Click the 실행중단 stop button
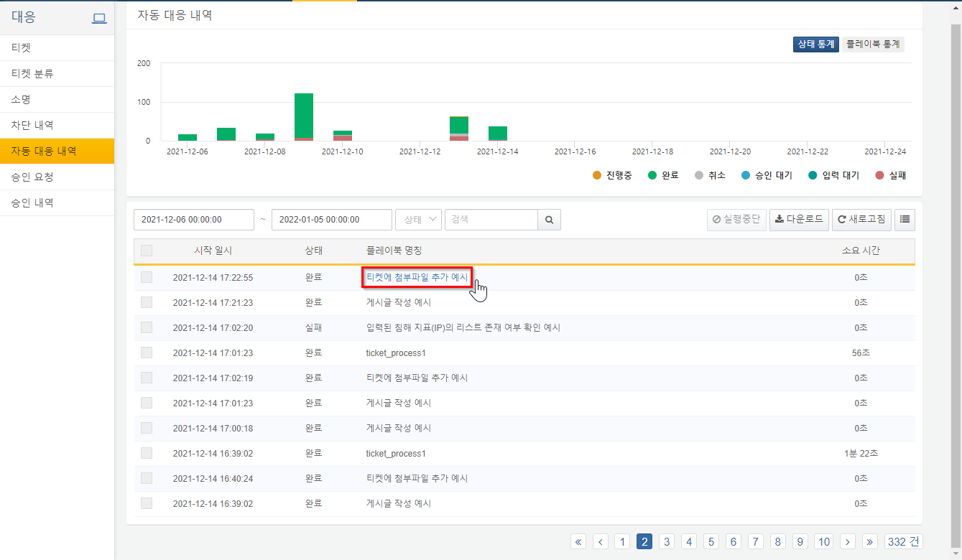Image resolution: width=962 pixels, height=560 pixels. click(x=736, y=220)
